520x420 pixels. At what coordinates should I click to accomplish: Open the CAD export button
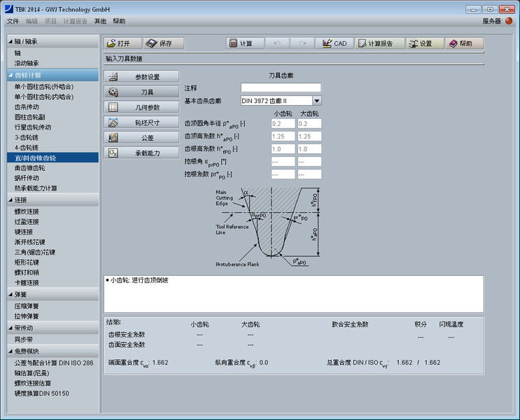point(333,43)
